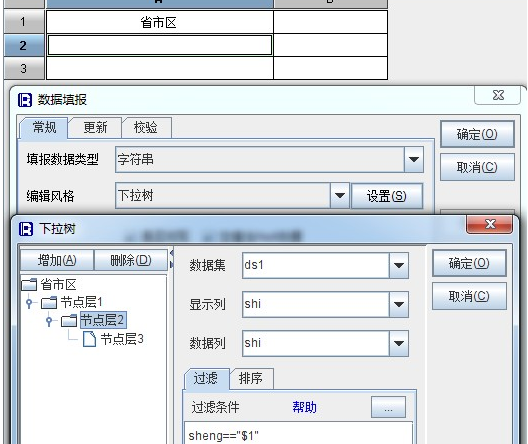Close the 数据填报 dialog
Screen dimensions: 528x444
tap(498, 95)
